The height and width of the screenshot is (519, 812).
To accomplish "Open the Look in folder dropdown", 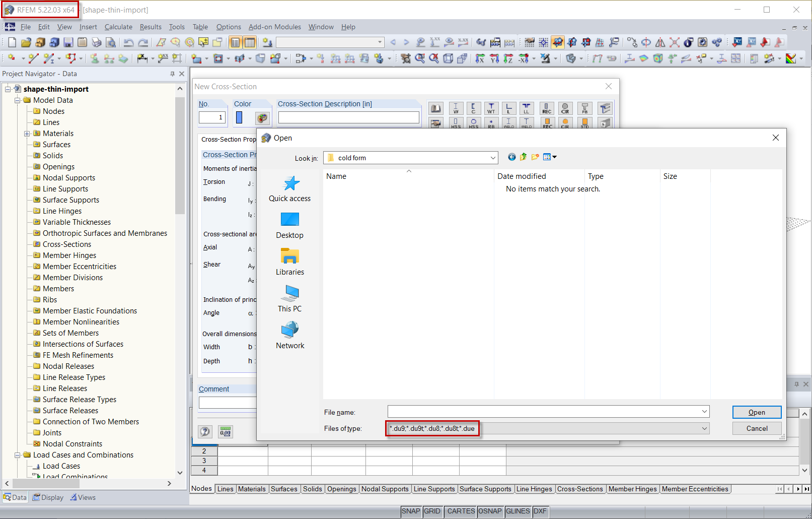I will (x=492, y=158).
